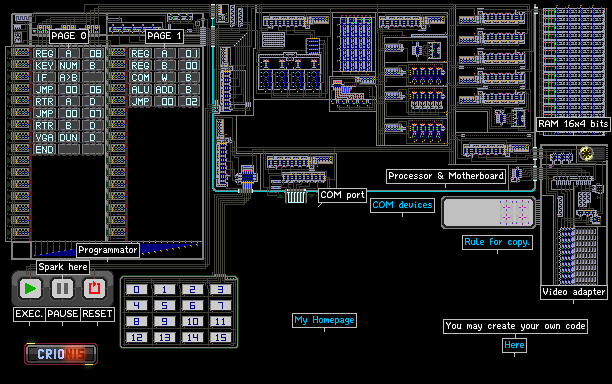The width and height of the screenshot is (612, 384).
Task: Click the green EXEC play button
Action: [30, 289]
